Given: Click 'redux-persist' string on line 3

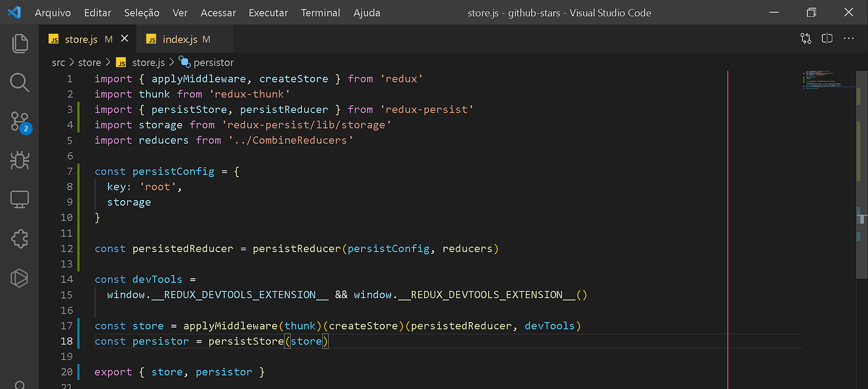Looking at the screenshot, I should click(427, 110).
